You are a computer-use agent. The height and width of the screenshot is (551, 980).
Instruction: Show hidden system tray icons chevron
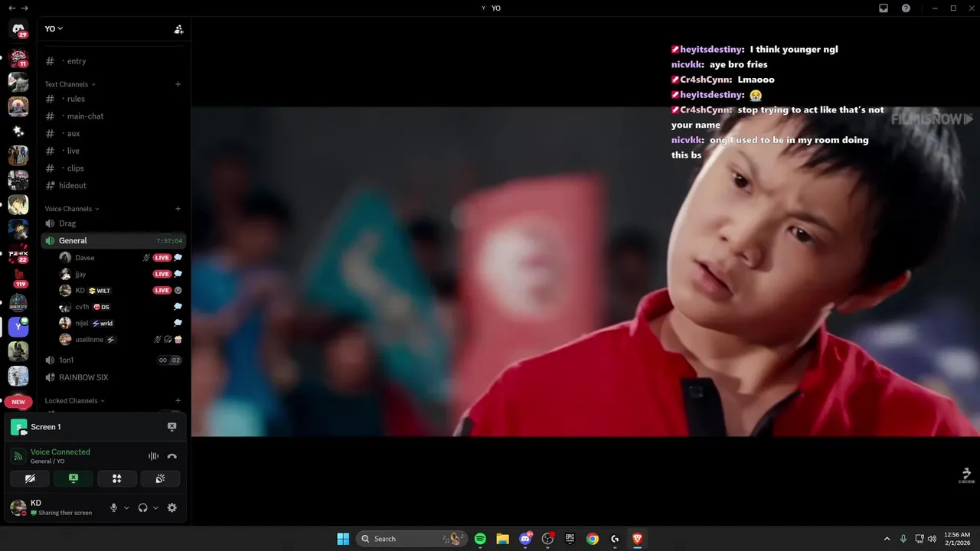click(887, 539)
